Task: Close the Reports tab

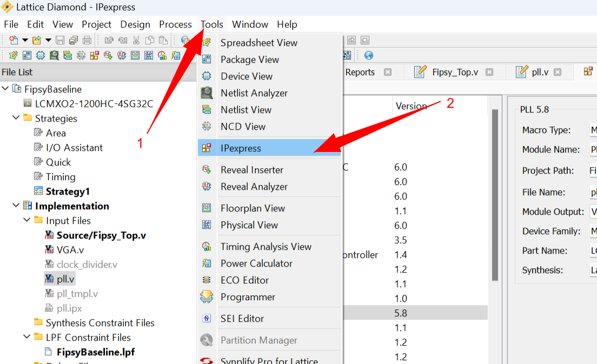Action: click(x=388, y=72)
